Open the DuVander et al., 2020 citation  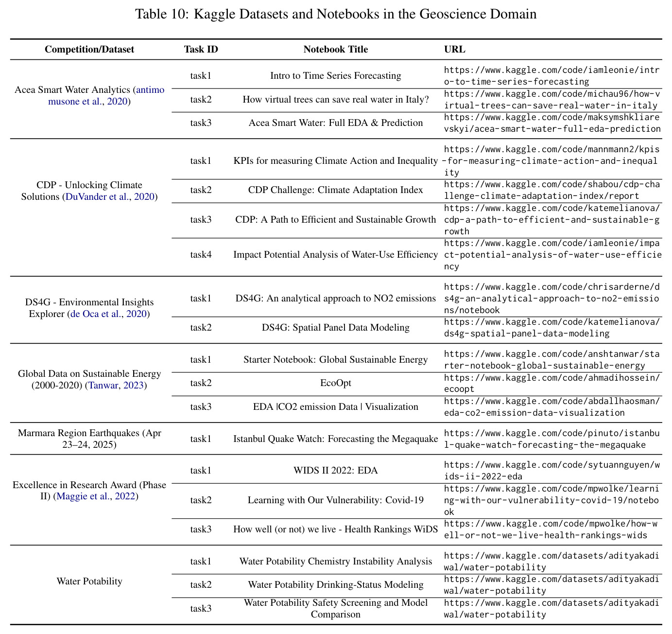(110, 197)
